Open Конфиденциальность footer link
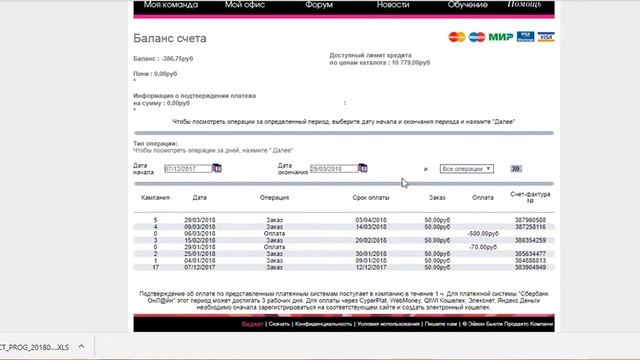This screenshot has width=640, height=360. click(323, 324)
